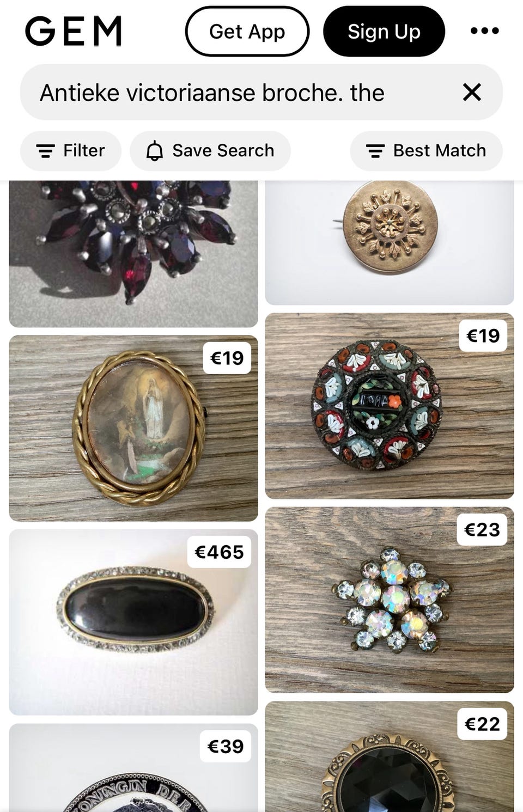Tap the Sign Up button
523x812 pixels.
pyautogui.click(x=384, y=32)
